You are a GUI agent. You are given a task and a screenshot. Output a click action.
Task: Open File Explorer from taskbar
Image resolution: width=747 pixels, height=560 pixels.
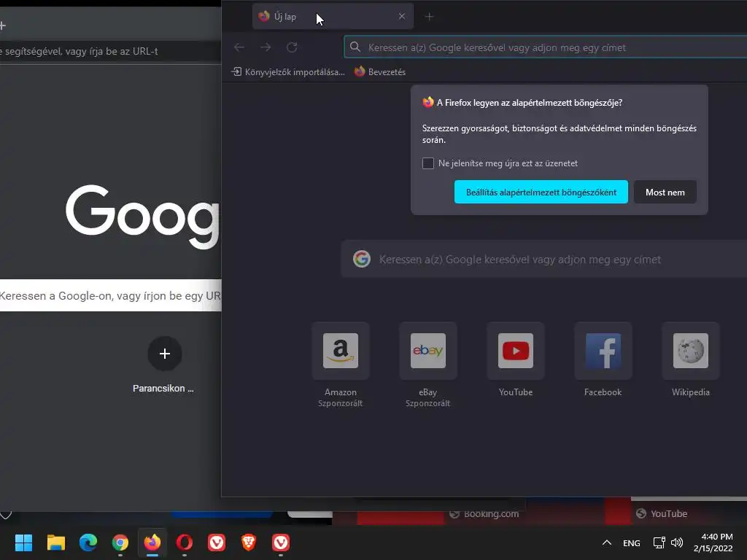pos(55,542)
